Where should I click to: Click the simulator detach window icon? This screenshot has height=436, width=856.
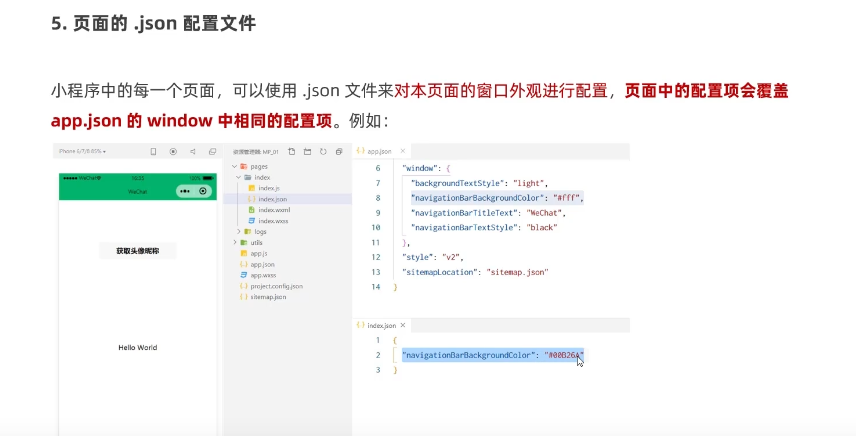[212, 152]
